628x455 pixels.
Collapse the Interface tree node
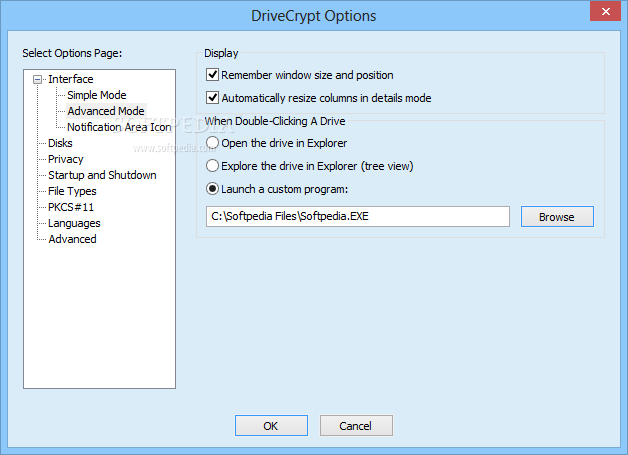click(x=37, y=79)
